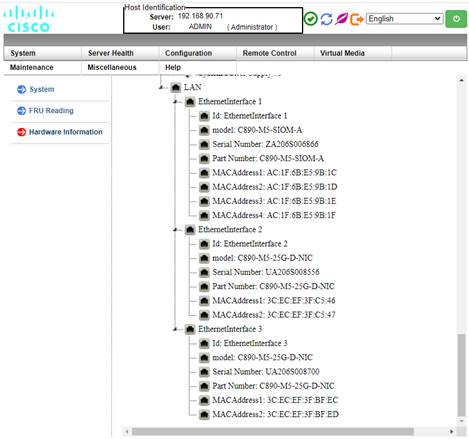The image size is (469, 439).
Task: Click the EthernetInterface 1 node icon
Action: pos(190,102)
